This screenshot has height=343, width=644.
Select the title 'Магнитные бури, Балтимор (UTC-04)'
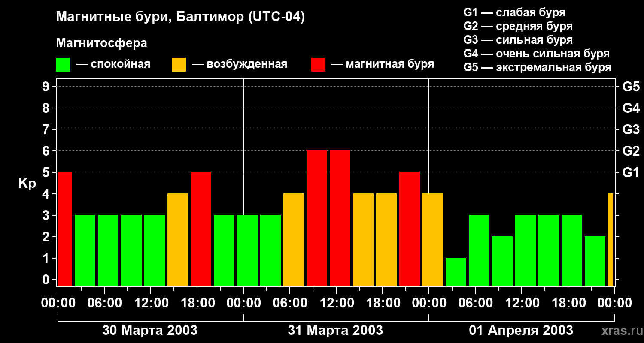(180, 18)
